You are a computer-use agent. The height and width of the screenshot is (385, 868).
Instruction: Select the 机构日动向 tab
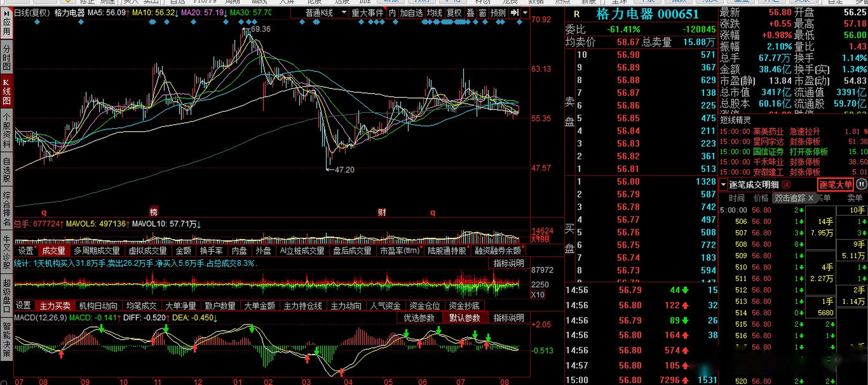coord(98,306)
